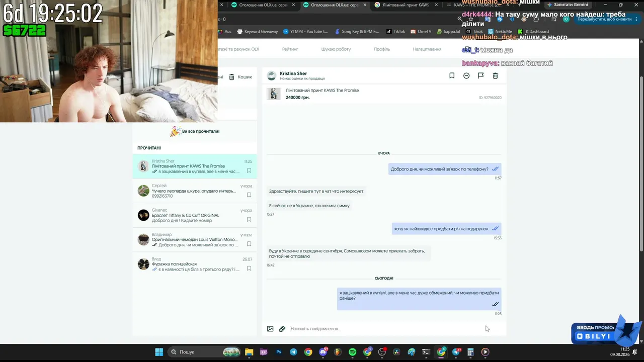
Task: Select the Kristina Sher KAWS conversation
Action: click(195, 166)
